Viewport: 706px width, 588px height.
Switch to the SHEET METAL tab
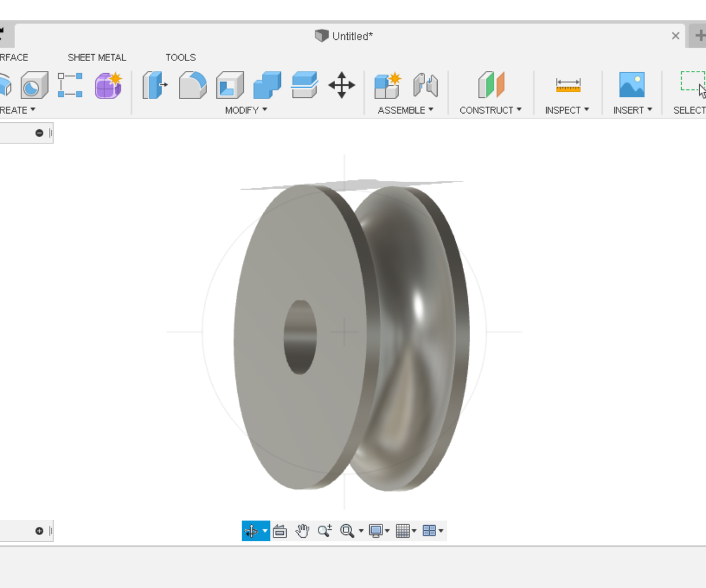click(97, 57)
